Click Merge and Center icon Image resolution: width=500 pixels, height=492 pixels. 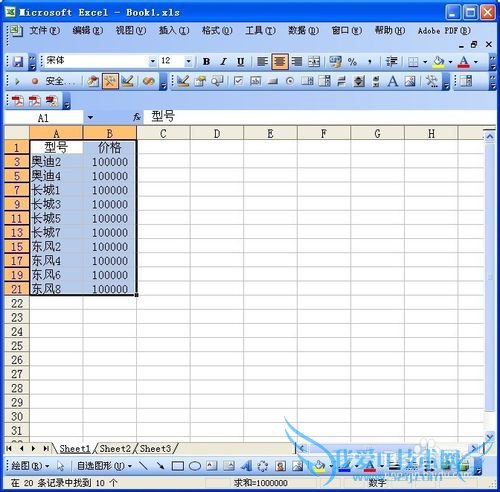click(x=314, y=62)
